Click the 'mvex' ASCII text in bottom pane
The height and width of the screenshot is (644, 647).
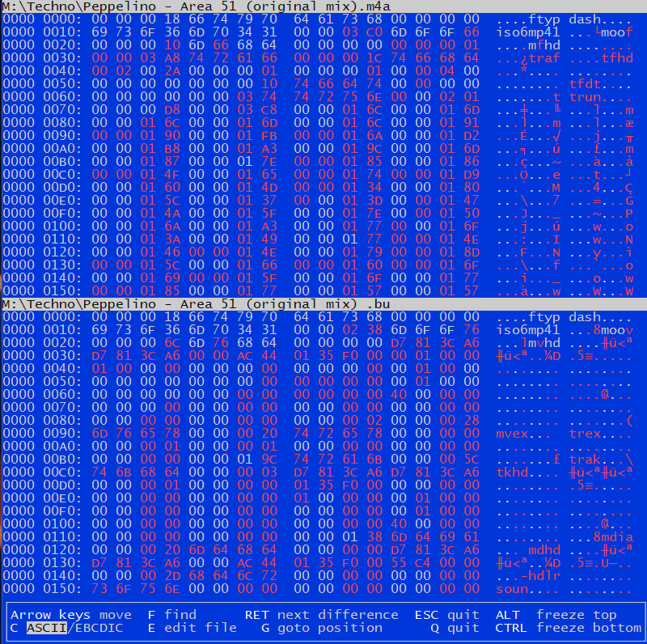pos(512,433)
